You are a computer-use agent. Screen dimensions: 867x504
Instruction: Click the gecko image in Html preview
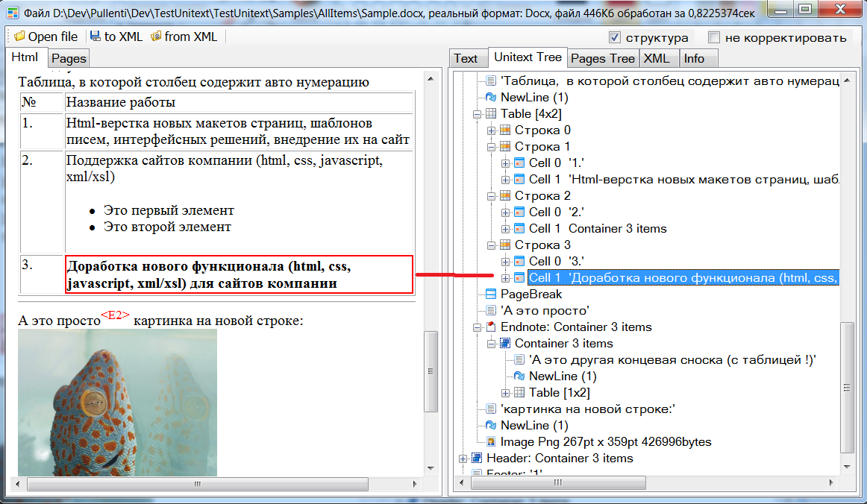click(x=117, y=403)
